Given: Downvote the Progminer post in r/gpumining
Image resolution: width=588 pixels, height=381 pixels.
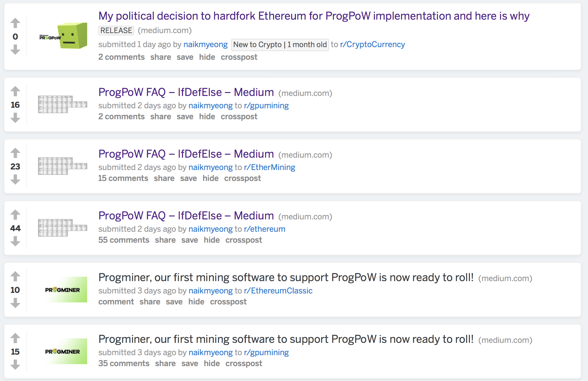Looking at the screenshot, I should coord(15,364).
